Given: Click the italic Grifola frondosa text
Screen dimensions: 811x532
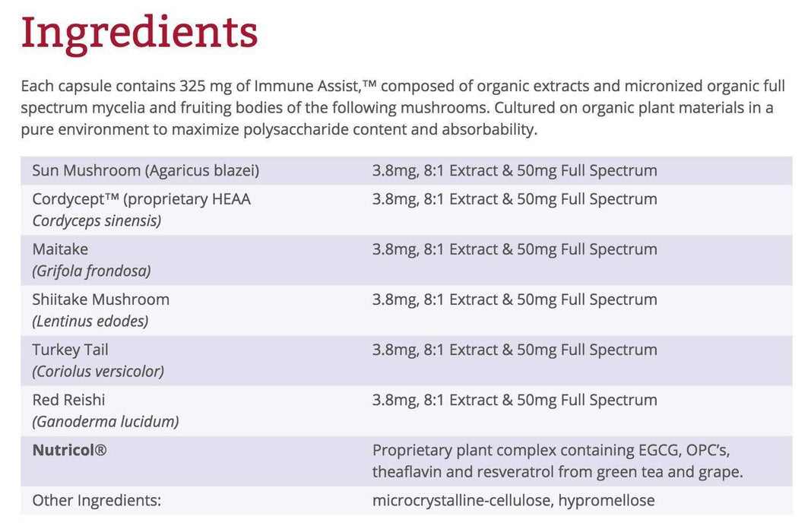Looking at the screenshot, I should 91,271.
